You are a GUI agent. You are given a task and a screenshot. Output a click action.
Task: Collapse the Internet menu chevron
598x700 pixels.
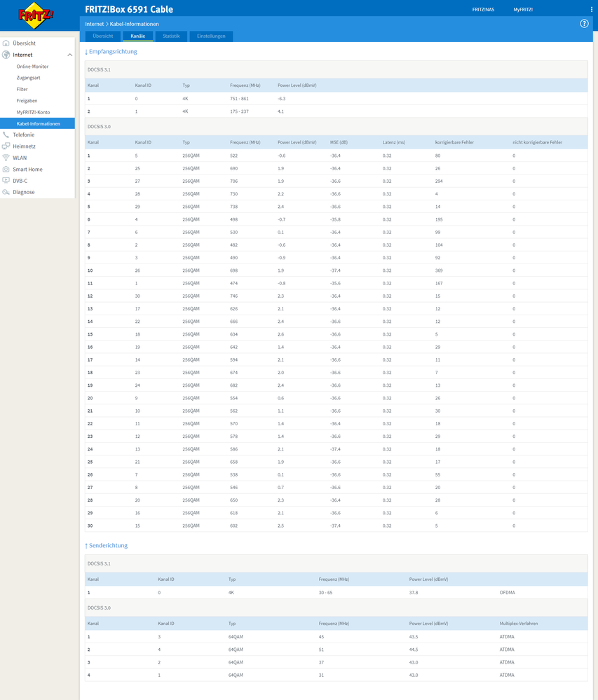pos(69,55)
